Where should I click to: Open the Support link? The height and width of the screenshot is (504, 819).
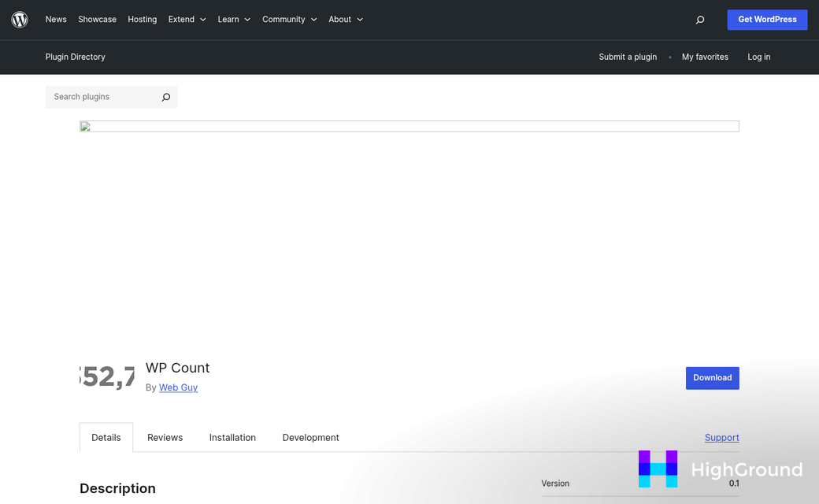tap(722, 438)
